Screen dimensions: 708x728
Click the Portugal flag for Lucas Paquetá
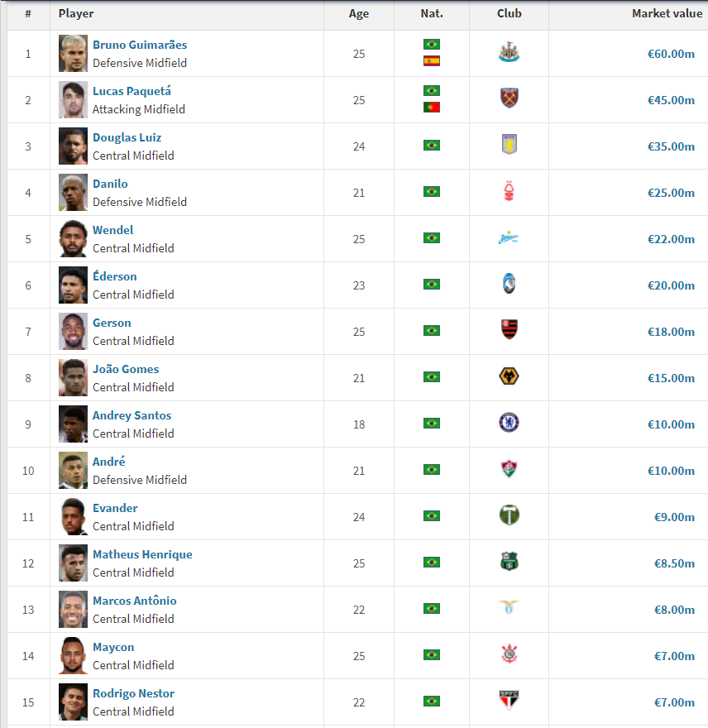431,108
